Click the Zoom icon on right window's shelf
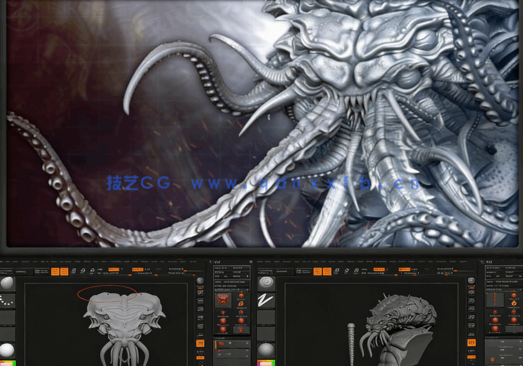523x366 pixels. (471, 300)
